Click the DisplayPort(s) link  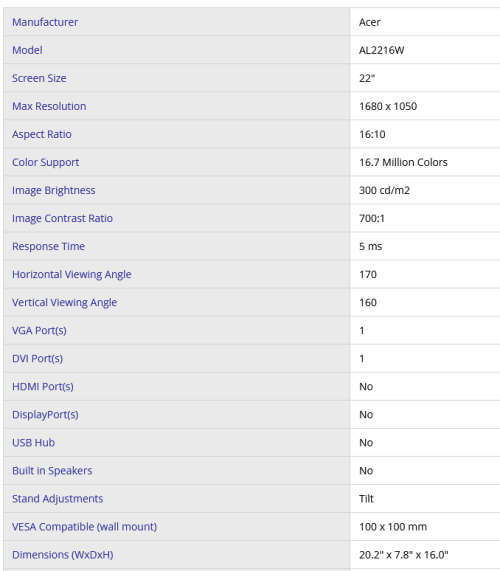coord(45,415)
